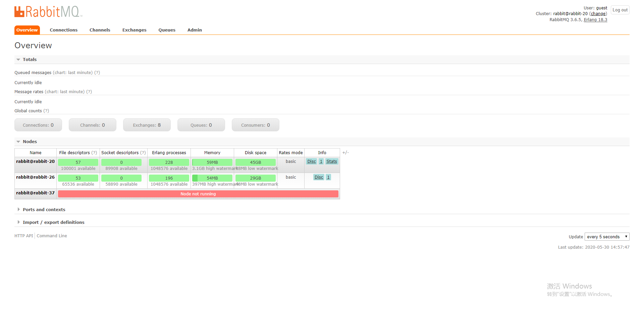The image size is (644, 314).
Task: Open help for Queued messages
Action: [97, 73]
